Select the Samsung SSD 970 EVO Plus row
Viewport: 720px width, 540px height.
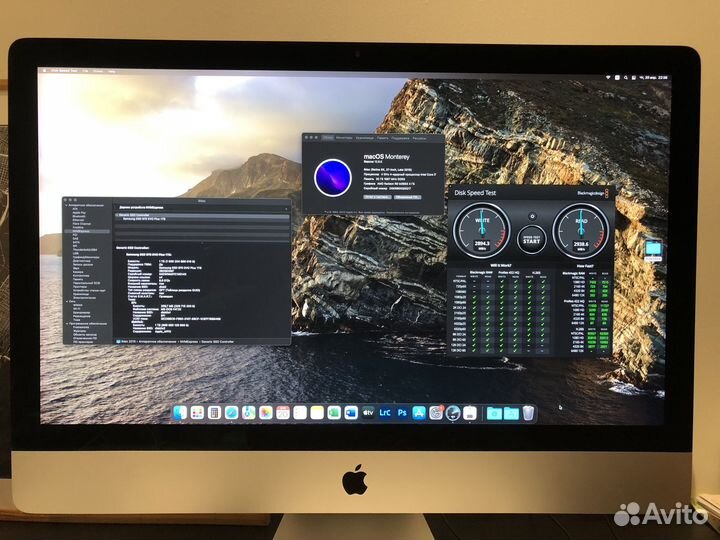(x=202, y=219)
